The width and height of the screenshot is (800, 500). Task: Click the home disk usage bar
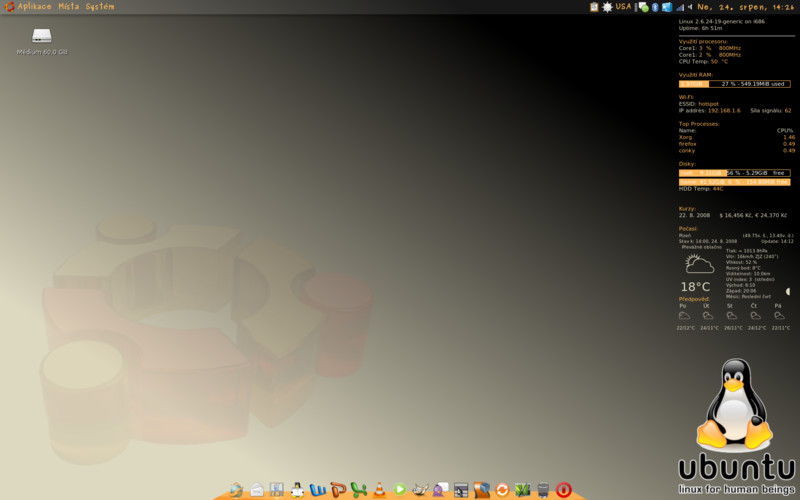click(x=734, y=182)
